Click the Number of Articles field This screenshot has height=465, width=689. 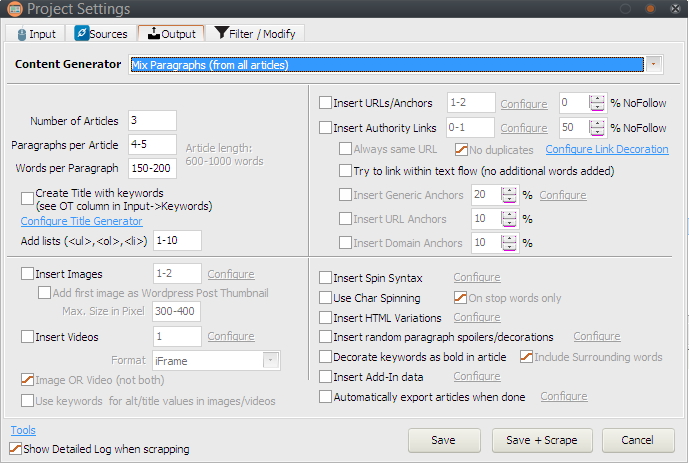coord(151,121)
